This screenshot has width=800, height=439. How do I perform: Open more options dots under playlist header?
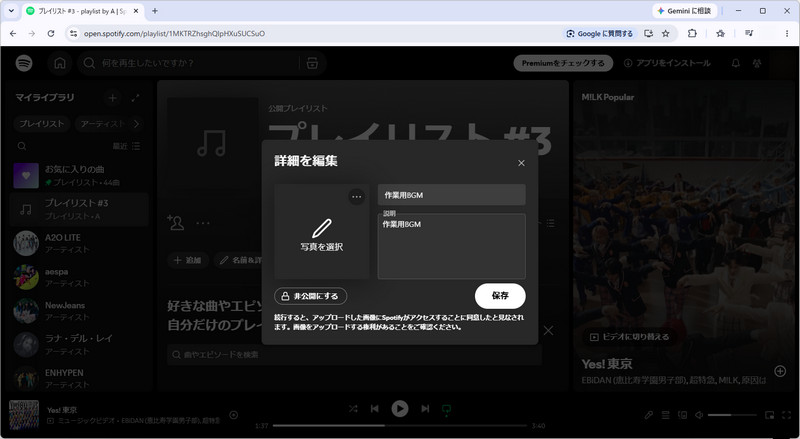[x=203, y=223]
